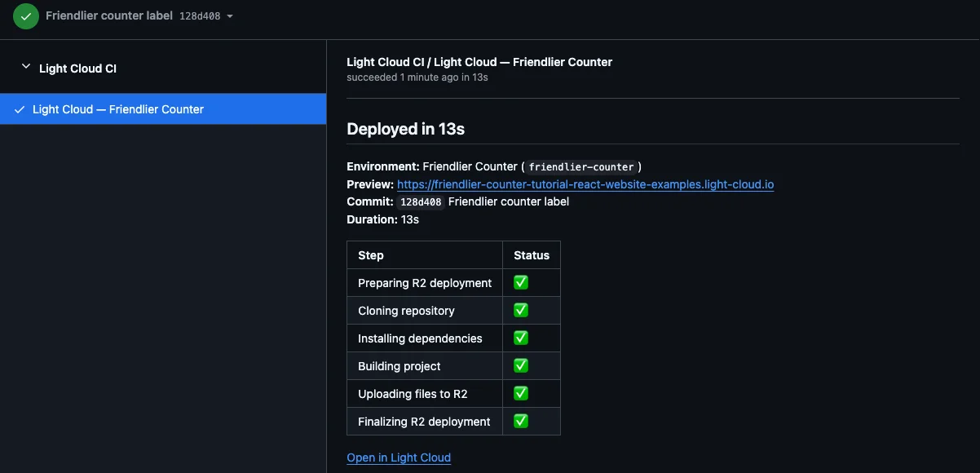
Task: Click the Preparing R2 deployment step cell
Action: coord(425,283)
